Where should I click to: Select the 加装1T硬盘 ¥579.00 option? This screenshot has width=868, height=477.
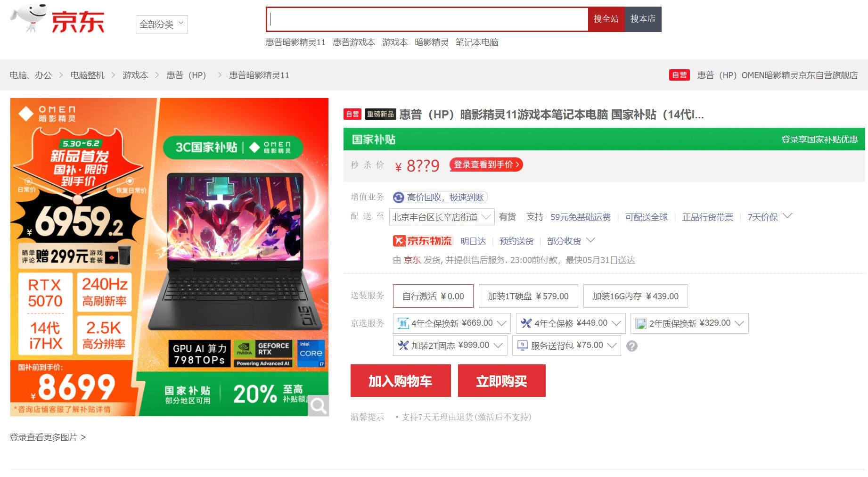[x=528, y=296]
